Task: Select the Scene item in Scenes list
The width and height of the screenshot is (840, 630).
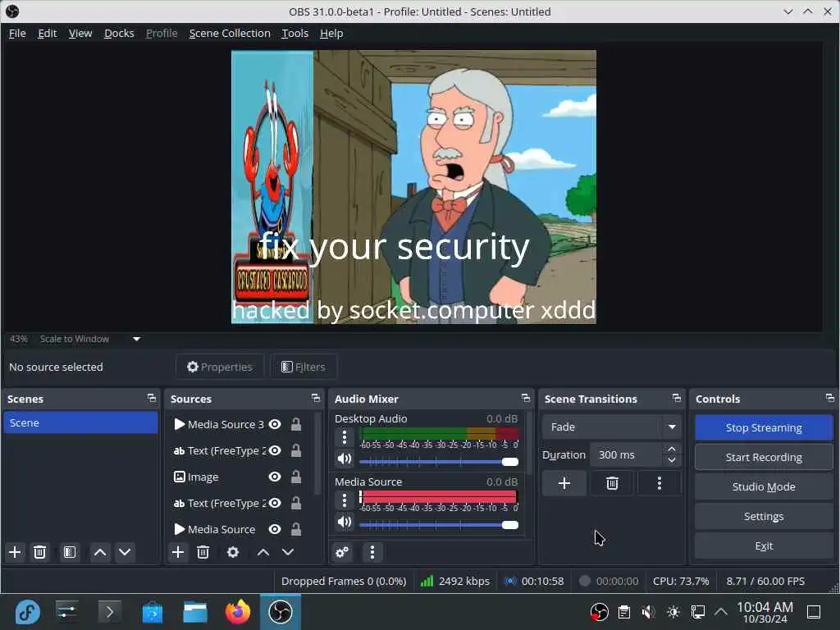Action: coord(80,422)
